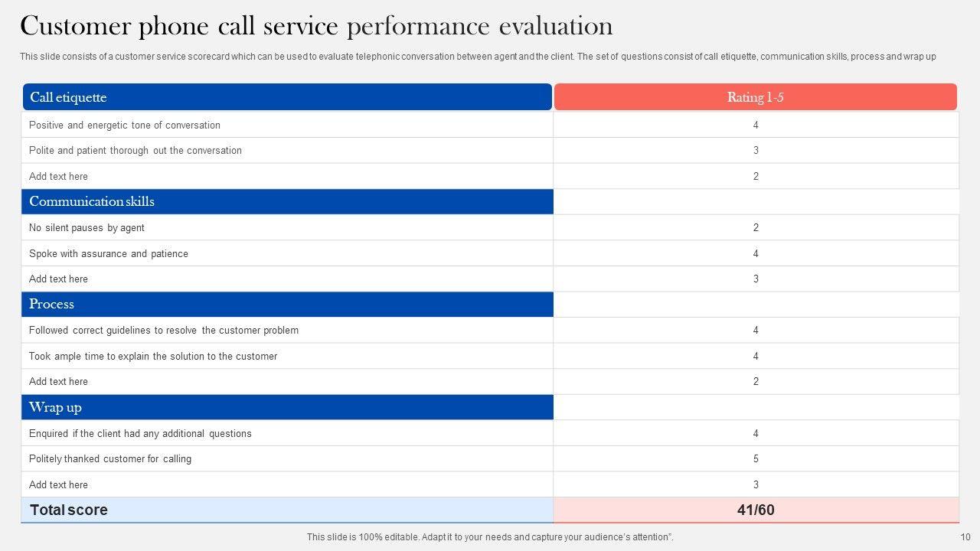This screenshot has height=551, width=980.
Task: Click the Rating 1-5 column header
Action: [x=755, y=97]
